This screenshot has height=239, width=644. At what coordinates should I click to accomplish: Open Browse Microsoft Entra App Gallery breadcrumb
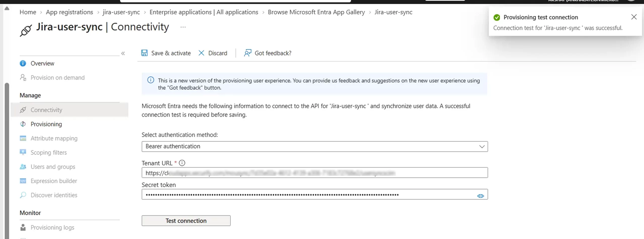[x=316, y=12]
